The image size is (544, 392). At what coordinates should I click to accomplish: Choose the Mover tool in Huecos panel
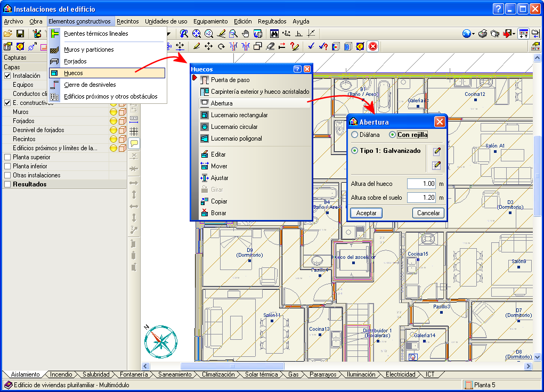(x=218, y=166)
